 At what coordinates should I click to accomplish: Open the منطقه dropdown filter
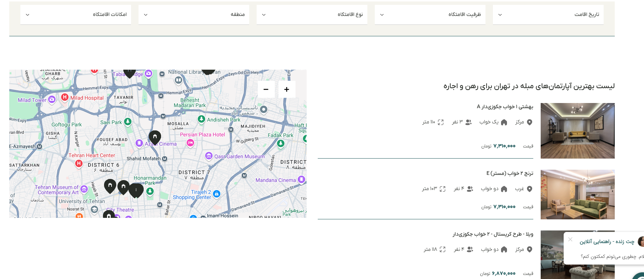194,14
